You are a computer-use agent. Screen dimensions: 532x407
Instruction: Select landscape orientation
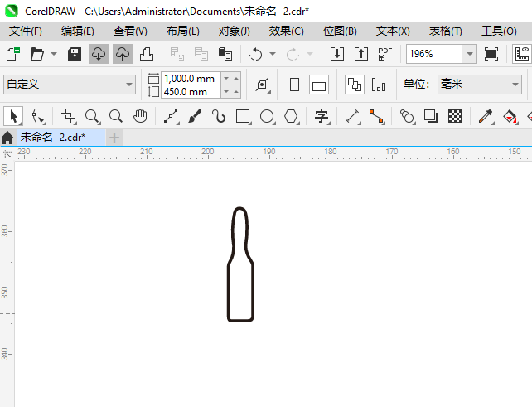319,85
